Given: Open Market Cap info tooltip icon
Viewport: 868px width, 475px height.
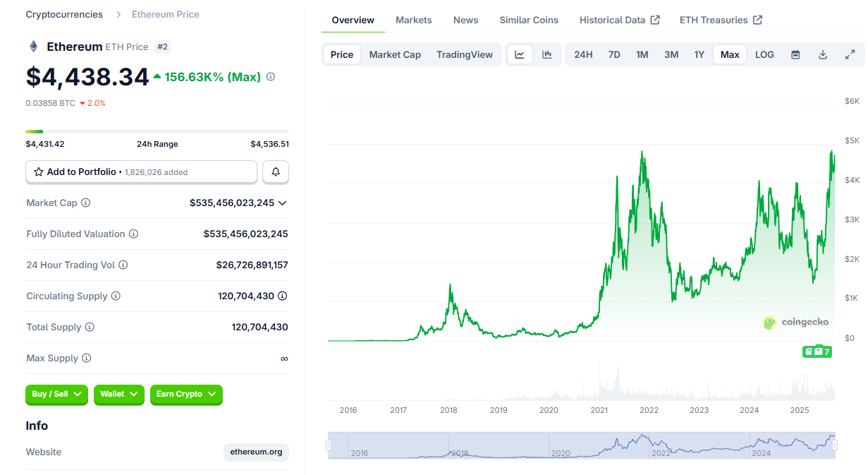Looking at the screenshot, I should 86,203.
